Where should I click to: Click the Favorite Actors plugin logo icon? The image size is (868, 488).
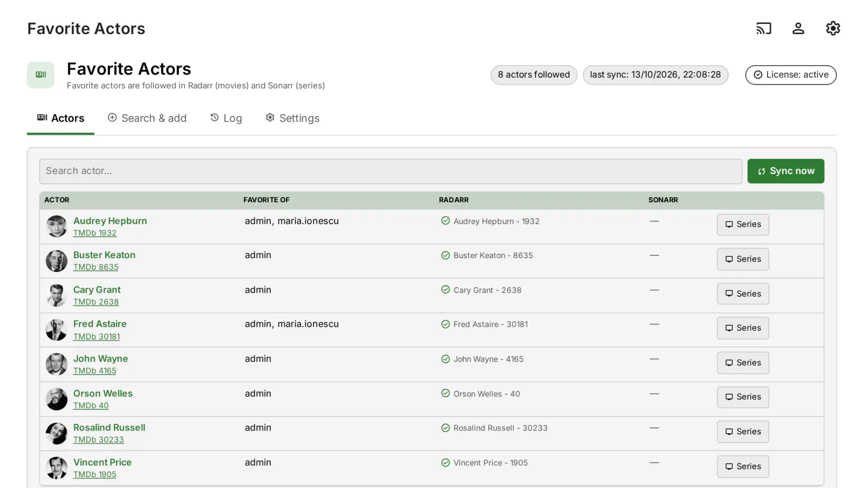tap(41, 75)
